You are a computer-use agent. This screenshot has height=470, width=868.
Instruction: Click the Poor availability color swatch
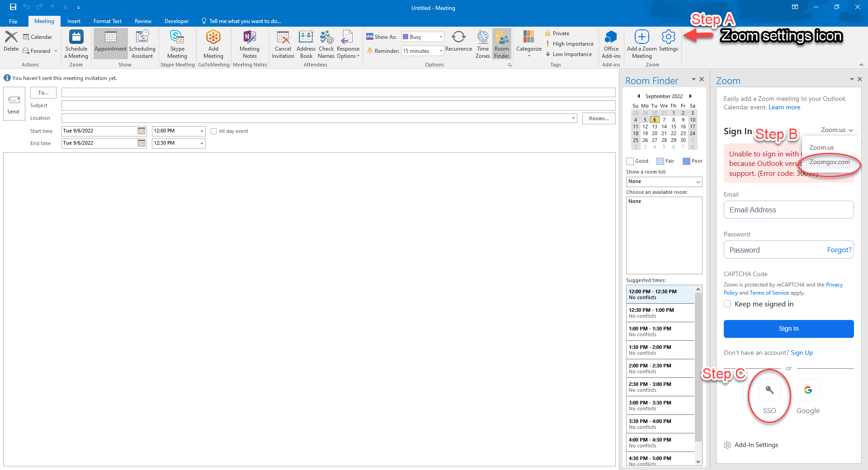pyautogui.click(x=686, y=161)
